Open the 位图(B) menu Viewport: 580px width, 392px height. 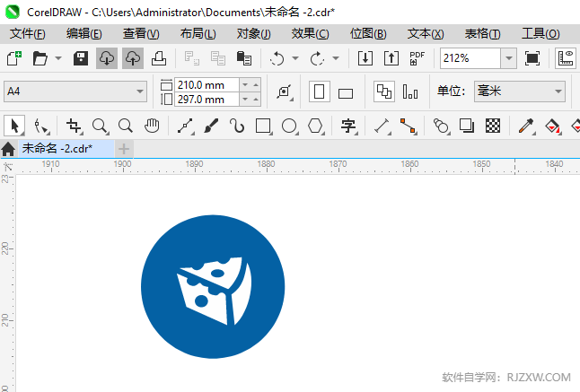(x=368, y=34)
